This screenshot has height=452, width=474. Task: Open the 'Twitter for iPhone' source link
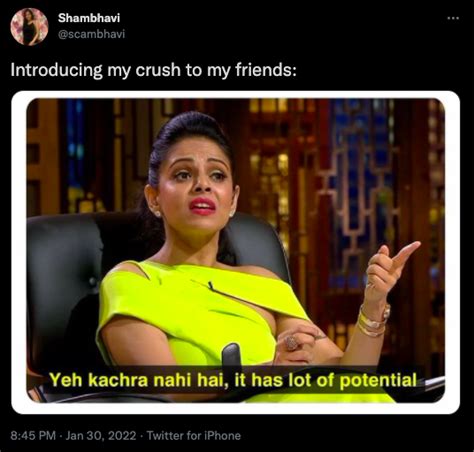tap(194, 435)
